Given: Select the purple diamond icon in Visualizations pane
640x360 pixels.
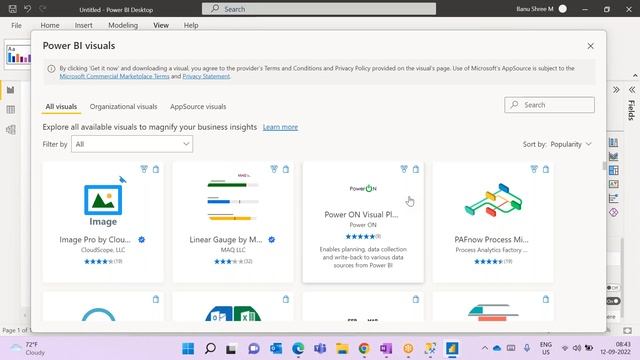Looking at the screenshot, I should pyautogui.click(x=613, y=212).
